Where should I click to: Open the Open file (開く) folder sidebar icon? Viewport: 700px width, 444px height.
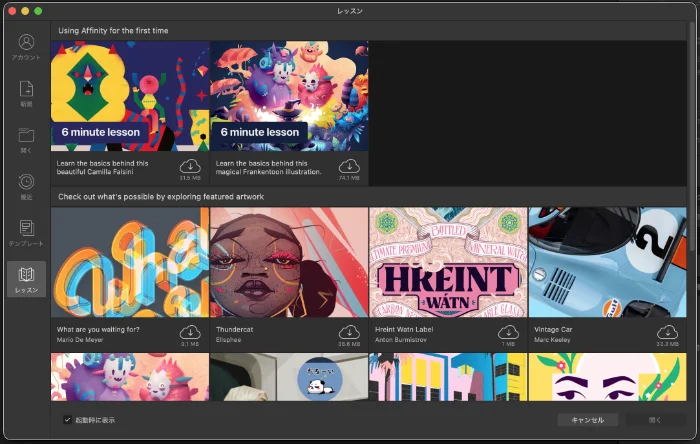click(26, 140)
